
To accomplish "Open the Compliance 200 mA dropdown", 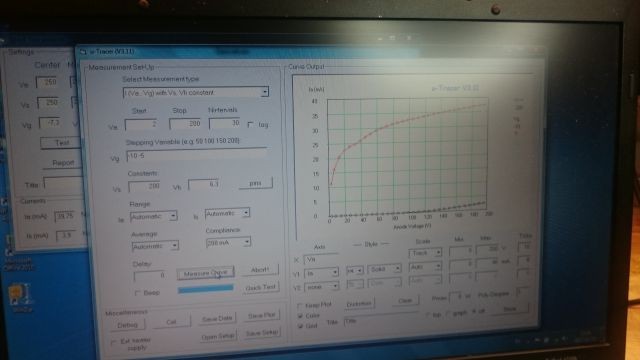I will pos(247,242).
